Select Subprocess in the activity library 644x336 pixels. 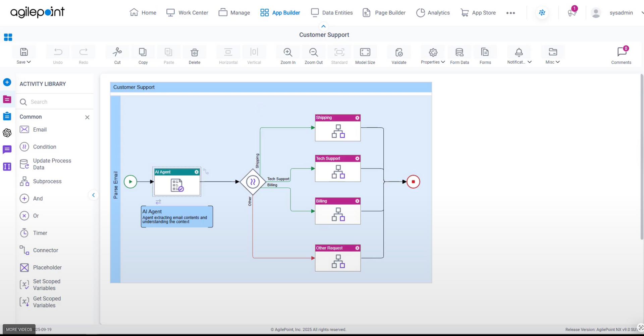click(47, 181)
